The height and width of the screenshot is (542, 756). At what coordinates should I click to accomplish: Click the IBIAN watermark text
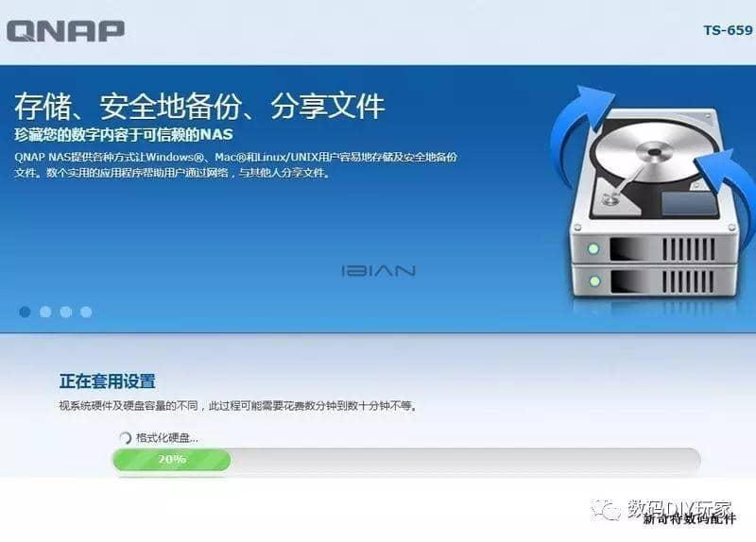[x=379, y=271]
